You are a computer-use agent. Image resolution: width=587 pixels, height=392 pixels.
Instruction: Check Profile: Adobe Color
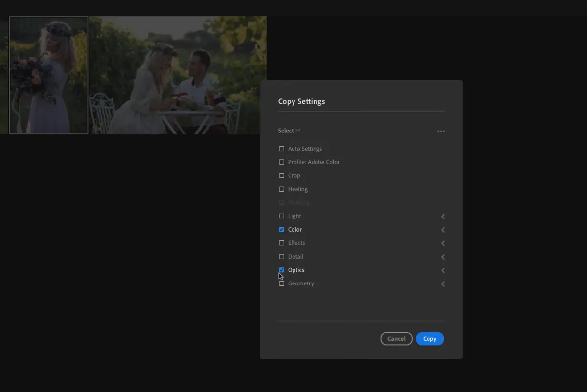pos(281,162)
